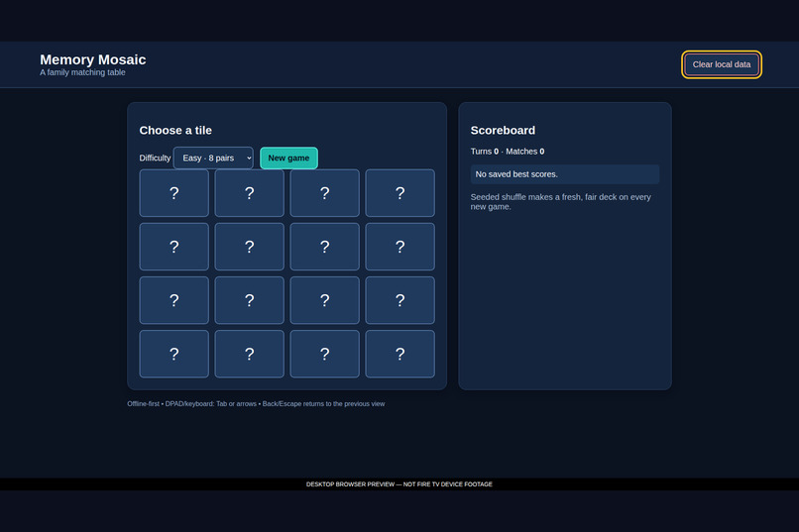Click the 'A family matching table' subtitle

pos(82,72)
